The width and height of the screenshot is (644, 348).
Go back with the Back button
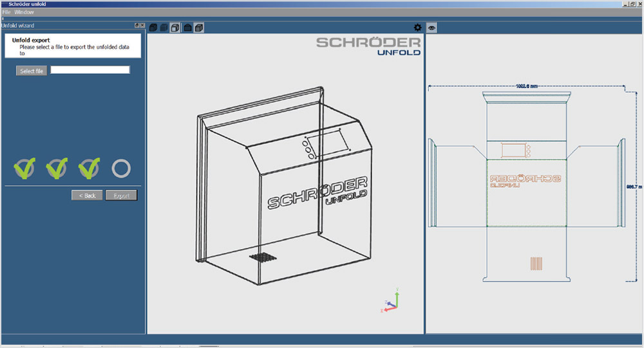coord(87,196)
